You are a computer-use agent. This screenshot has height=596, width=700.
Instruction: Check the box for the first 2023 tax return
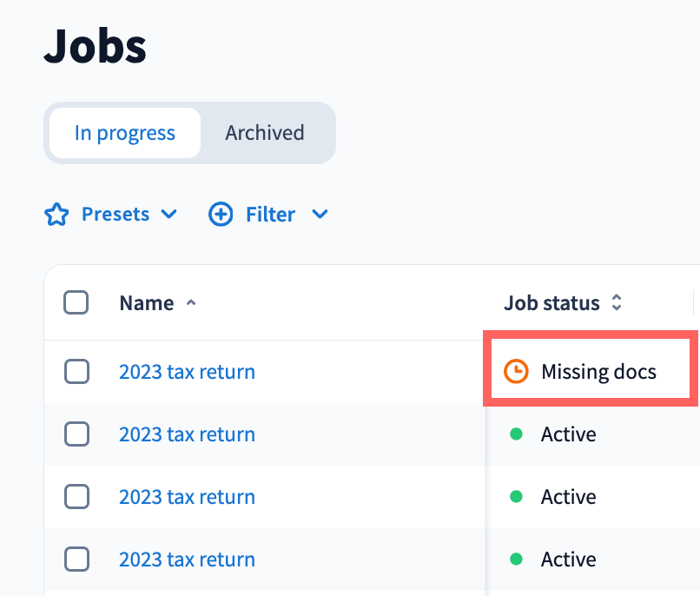pos(76,372)
